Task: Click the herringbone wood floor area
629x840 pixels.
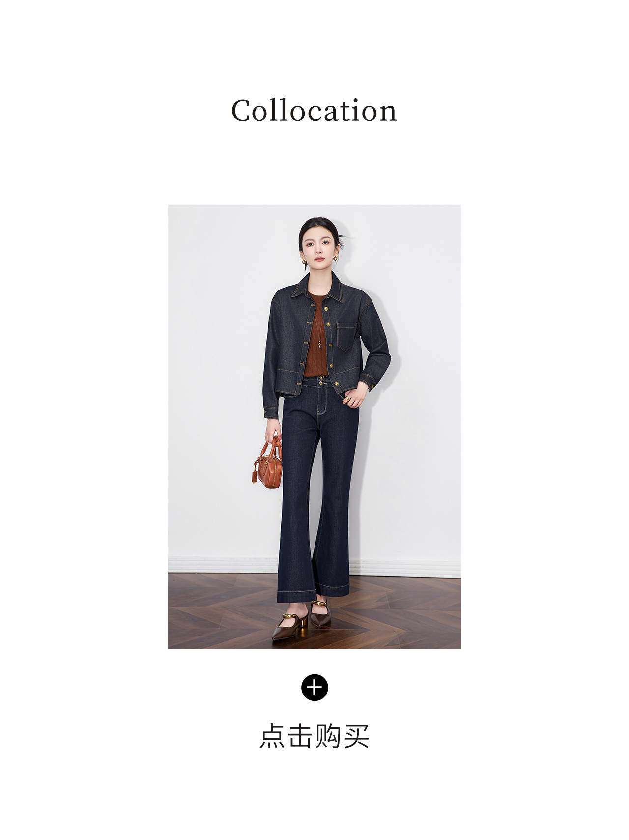Action: (314, 612)
